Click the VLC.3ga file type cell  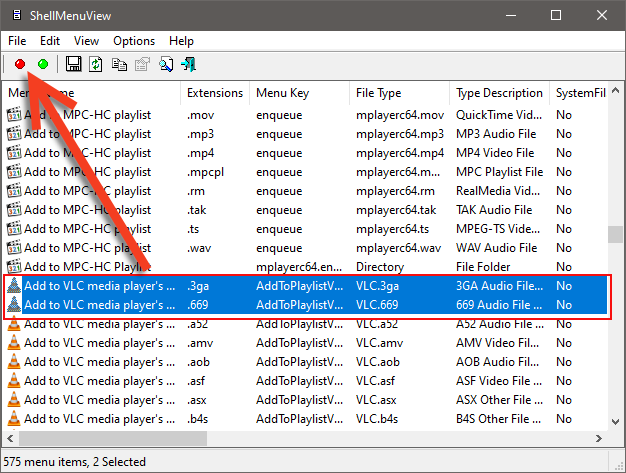pos(377,285)
